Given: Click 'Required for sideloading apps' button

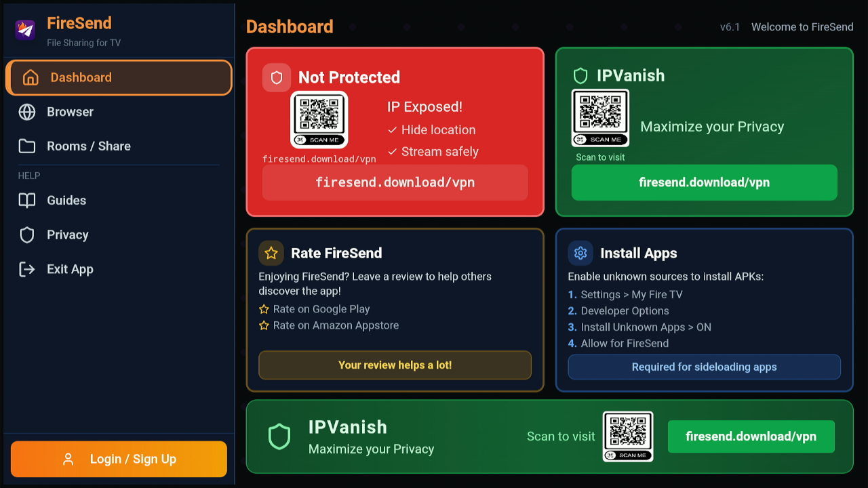Looking at the screenshot, I should tap(704, 367).
